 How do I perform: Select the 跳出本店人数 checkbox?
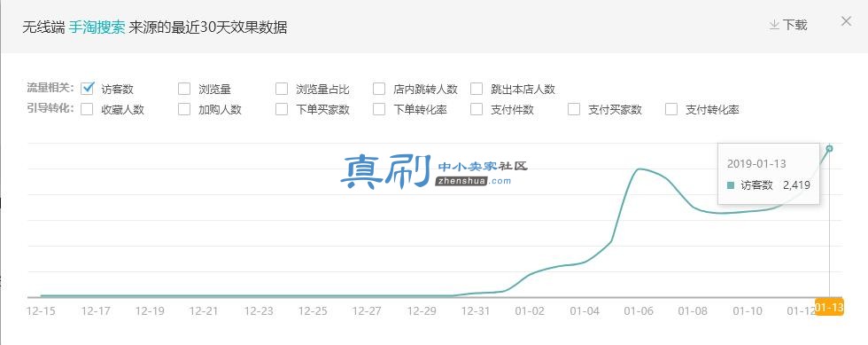coord(477,89)
